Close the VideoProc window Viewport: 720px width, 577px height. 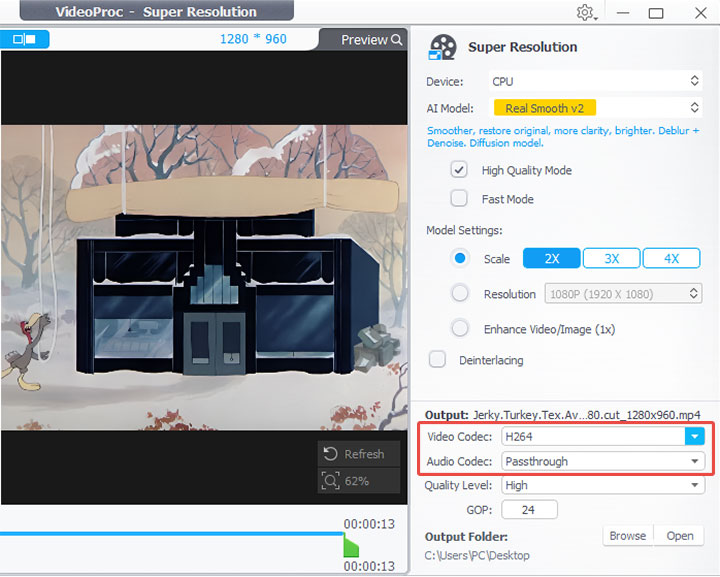coord(701,13)
